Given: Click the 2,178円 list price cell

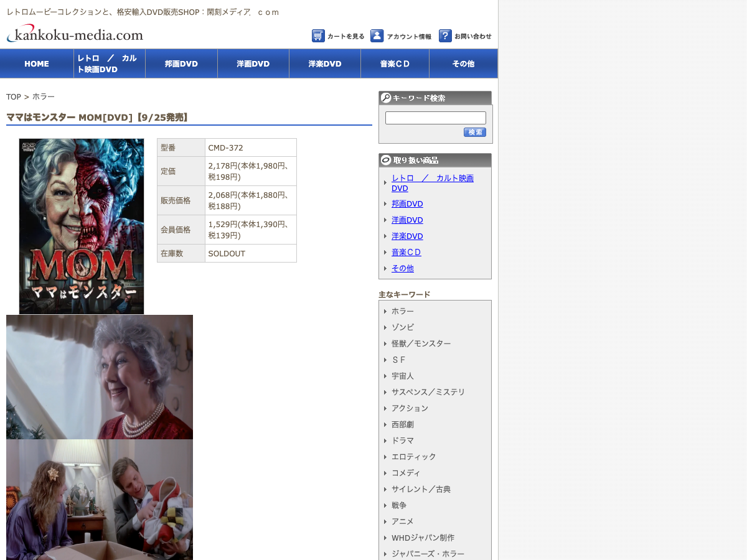Looking at the screenshot, I should 251,171.
